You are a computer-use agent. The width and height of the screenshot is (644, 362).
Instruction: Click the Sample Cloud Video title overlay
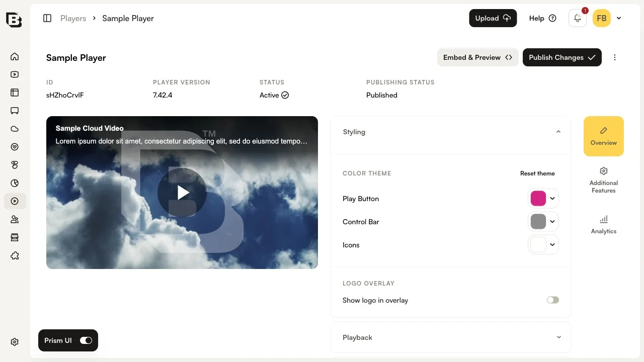point(90,128)
